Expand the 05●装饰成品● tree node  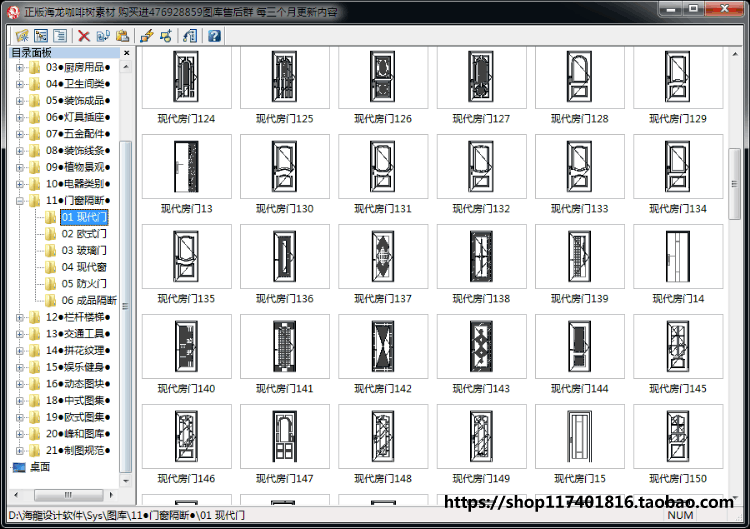tap(20, 101)
